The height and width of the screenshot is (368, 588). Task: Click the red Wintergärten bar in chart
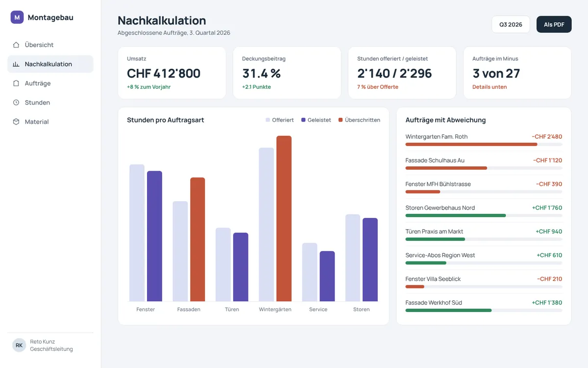[284, 218]
